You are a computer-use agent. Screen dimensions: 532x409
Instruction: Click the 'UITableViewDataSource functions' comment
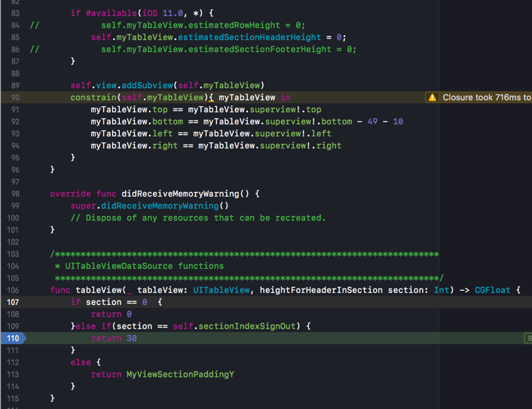[144, 266]
